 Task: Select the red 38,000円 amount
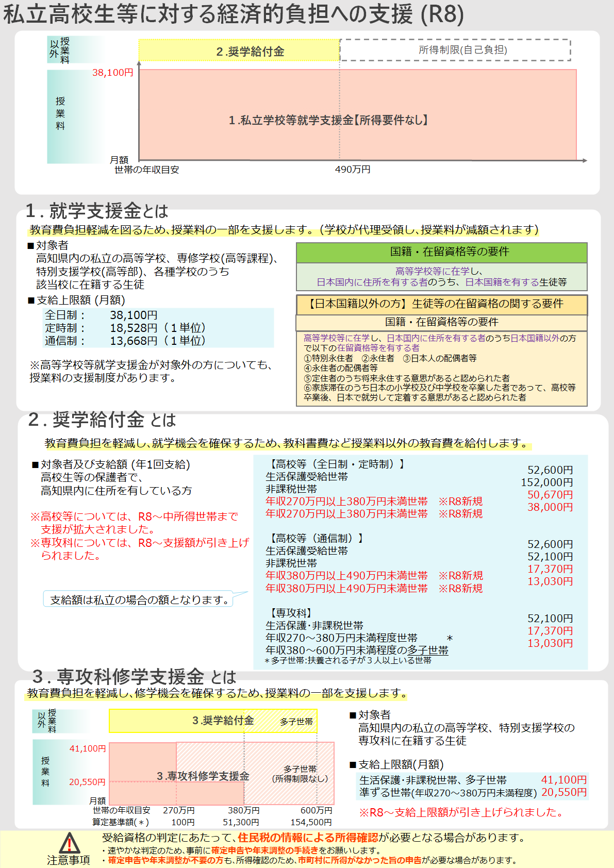pyautogui.click(x=550, y=507)
